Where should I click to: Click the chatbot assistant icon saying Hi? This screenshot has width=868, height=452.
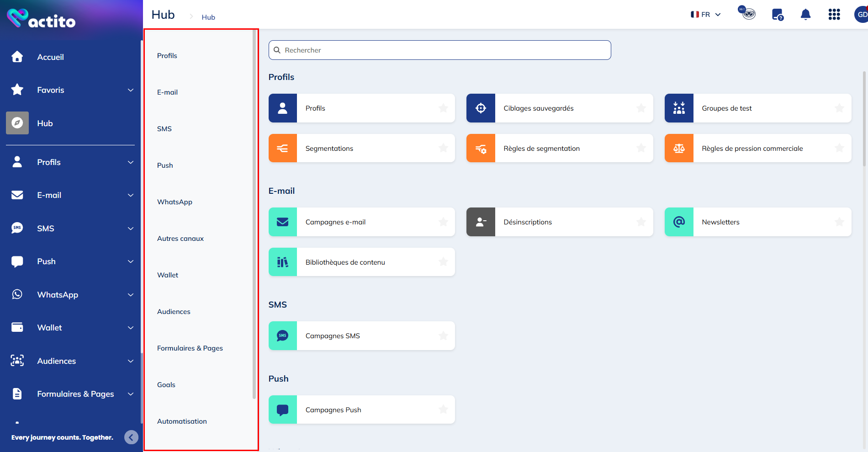(x=746, y=13)
